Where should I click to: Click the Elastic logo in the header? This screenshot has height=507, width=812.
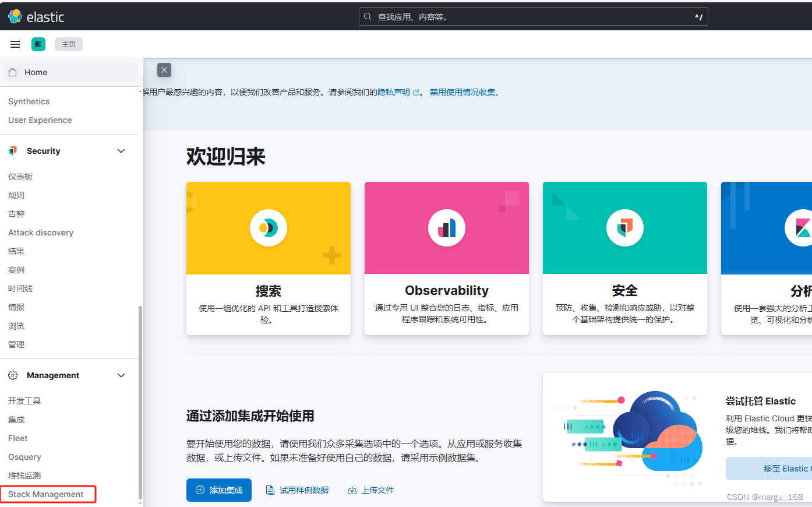tap(36, 16)
